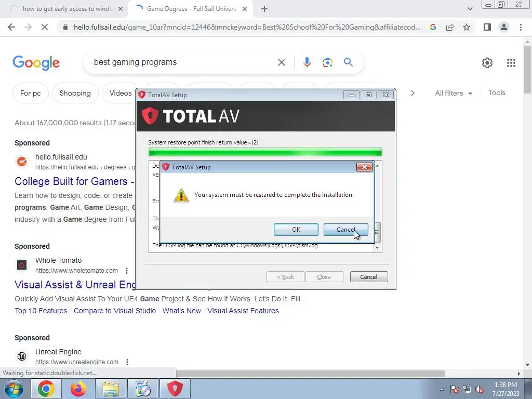Select the Game Degrees - Full Sail tab
The width and height of the screenshot is (532, 399).
point(191,9)
